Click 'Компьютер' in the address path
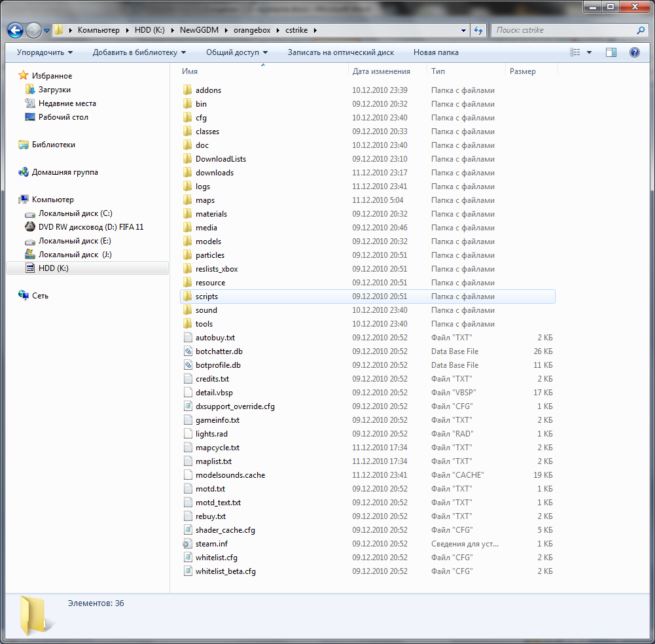The width and height of the screenshot is (655, 644). tap(99, 30)
